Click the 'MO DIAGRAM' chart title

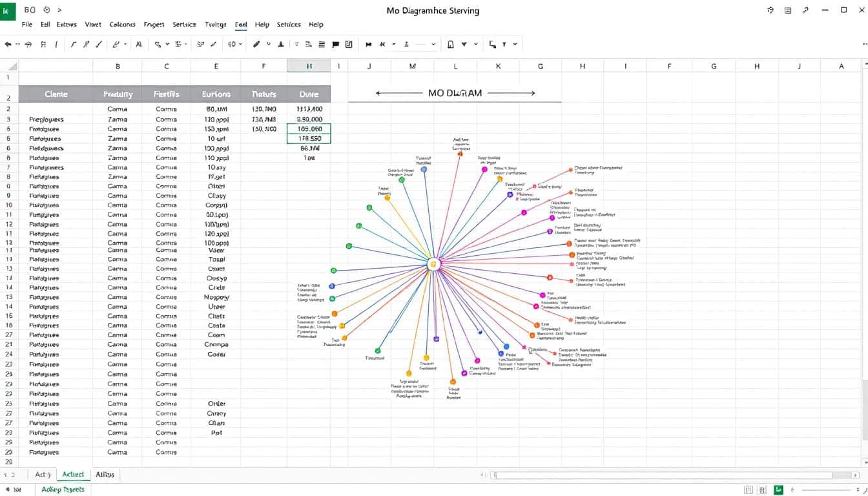pyautogui.click(x=455, y=93)
